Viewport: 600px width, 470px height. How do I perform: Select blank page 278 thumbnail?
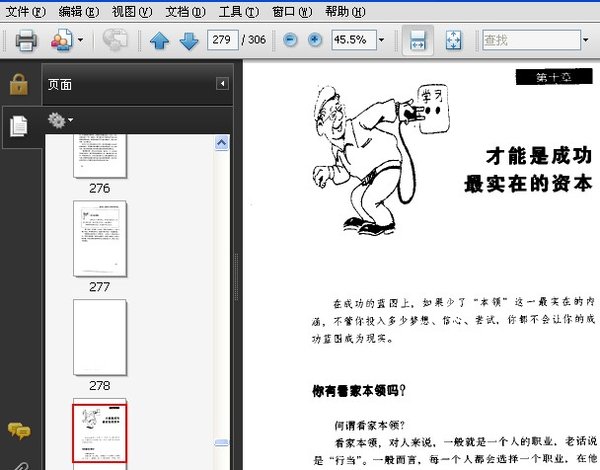click(99, 337)
